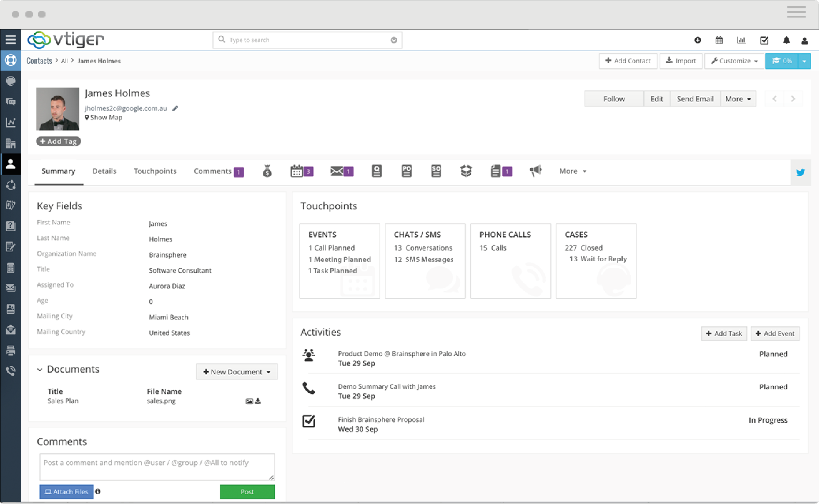Collapse the Documents section
Image resolution: width=820 pixels, height=504 pixels.
40,370
